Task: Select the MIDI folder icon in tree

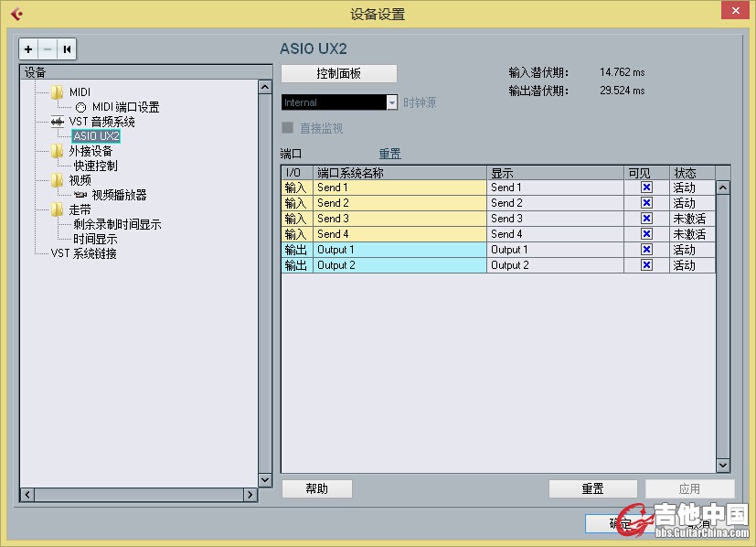Action: coord(58,92)
